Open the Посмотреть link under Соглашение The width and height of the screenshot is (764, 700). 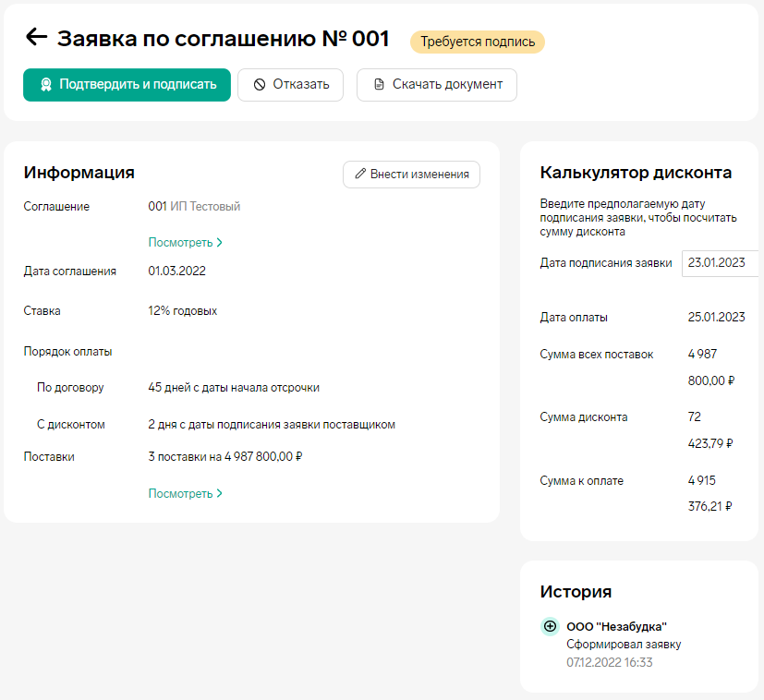click(x=180, y=243)
